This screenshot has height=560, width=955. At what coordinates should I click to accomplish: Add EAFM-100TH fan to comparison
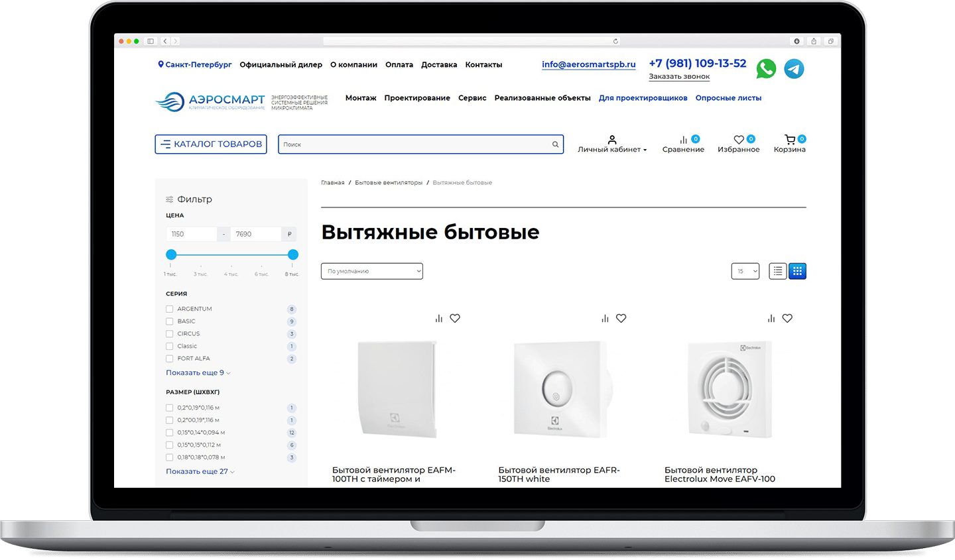point(438,319)
